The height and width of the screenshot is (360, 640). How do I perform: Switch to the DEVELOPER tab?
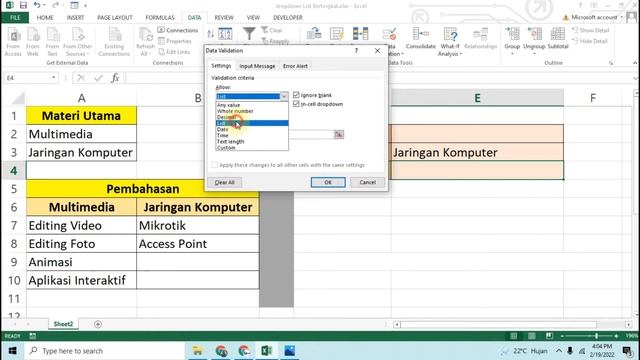(288, 18)
